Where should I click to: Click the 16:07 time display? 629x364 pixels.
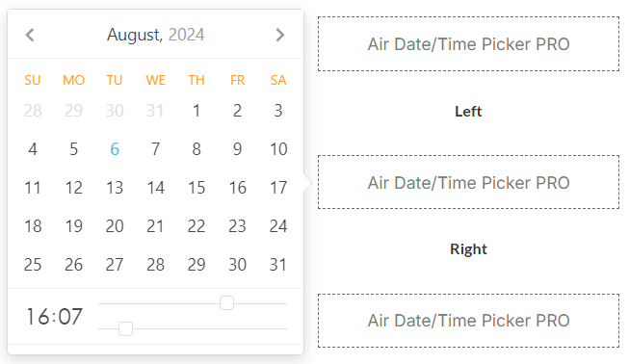click(x=54, y=317)
